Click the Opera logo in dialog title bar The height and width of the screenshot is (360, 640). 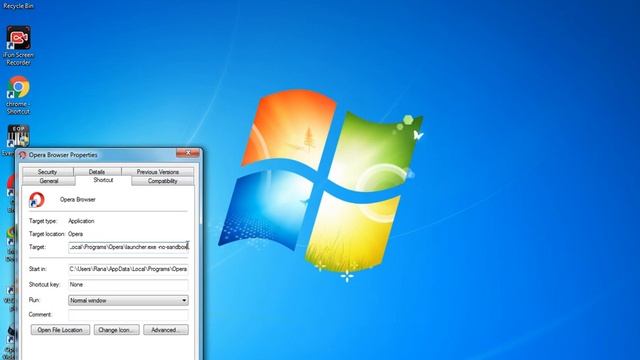[23, 155]
